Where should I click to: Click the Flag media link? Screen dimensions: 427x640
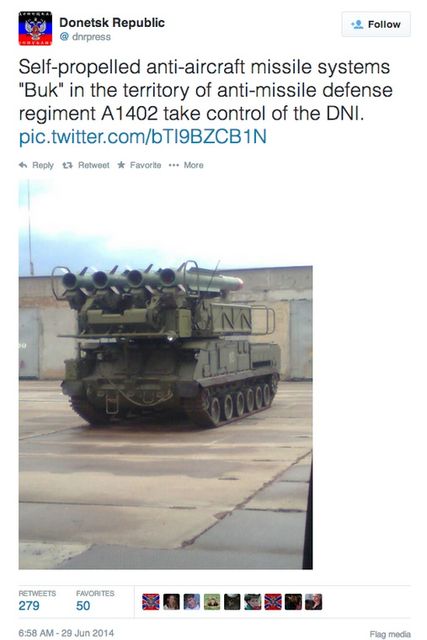(x=390, y=634)
